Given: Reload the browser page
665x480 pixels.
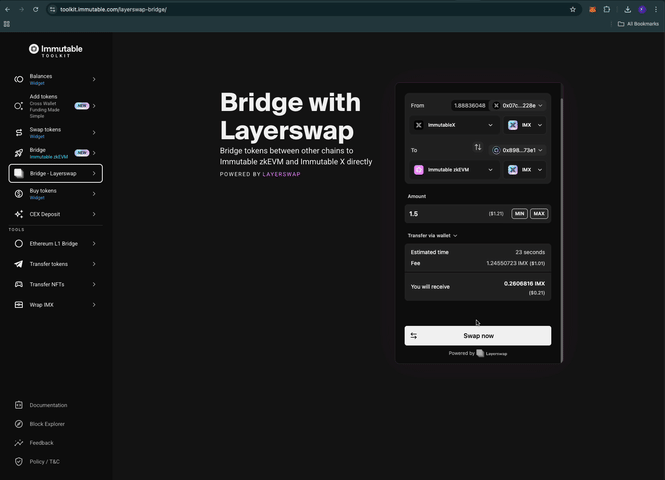Looking at the screenshot, I should click(36, 9).
